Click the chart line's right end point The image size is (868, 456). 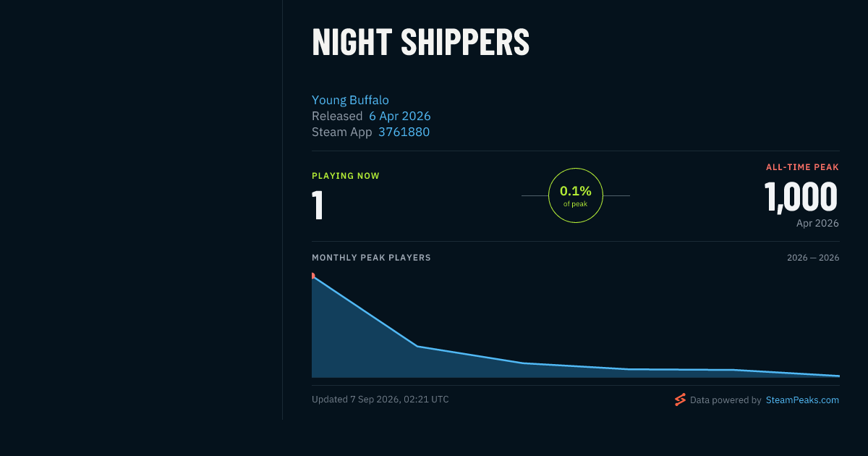pyautogui.click(x=838, y=376)
